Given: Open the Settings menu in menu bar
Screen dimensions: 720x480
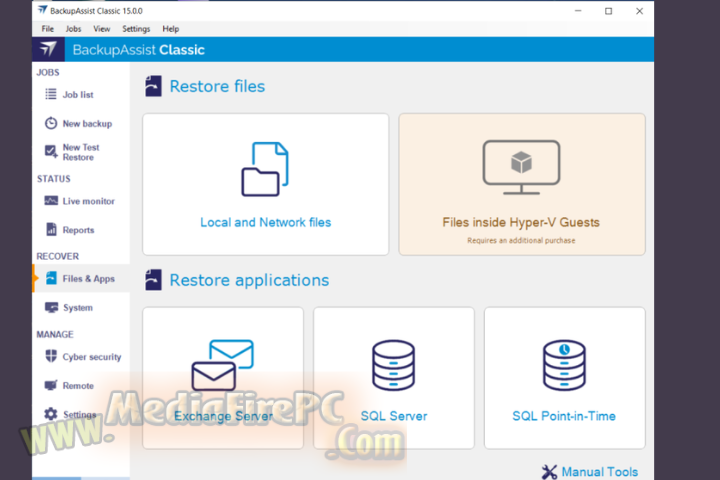Looking at the screenshot, I should (136, 29).
